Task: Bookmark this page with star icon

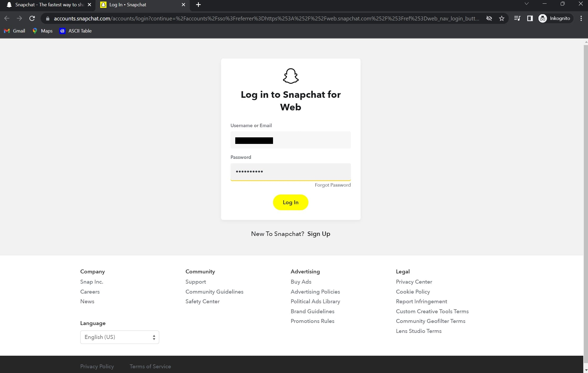Action: [501, 18]
